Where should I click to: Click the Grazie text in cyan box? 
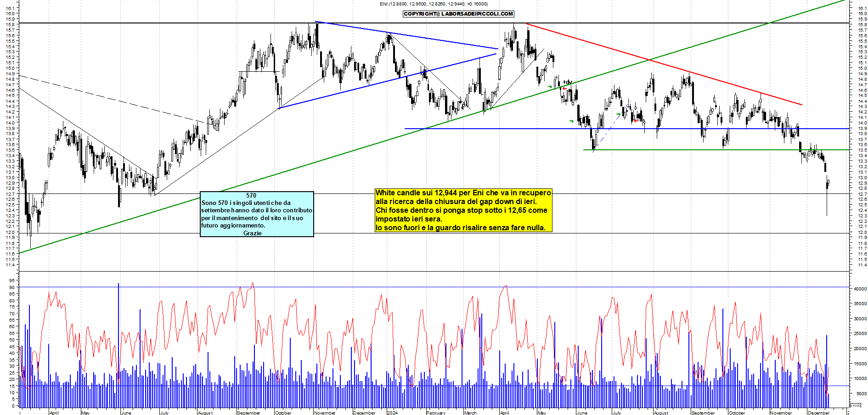point(252,233)
